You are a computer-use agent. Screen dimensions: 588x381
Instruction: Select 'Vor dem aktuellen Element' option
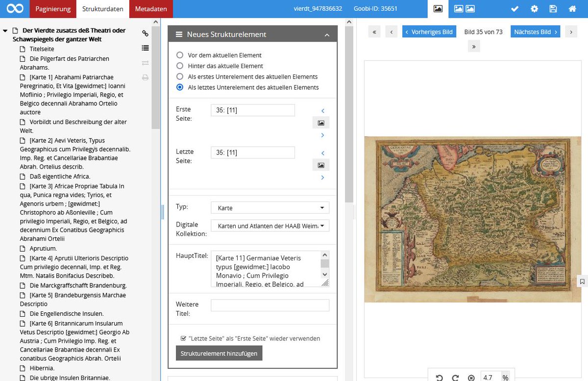click(x=180, y=55)
